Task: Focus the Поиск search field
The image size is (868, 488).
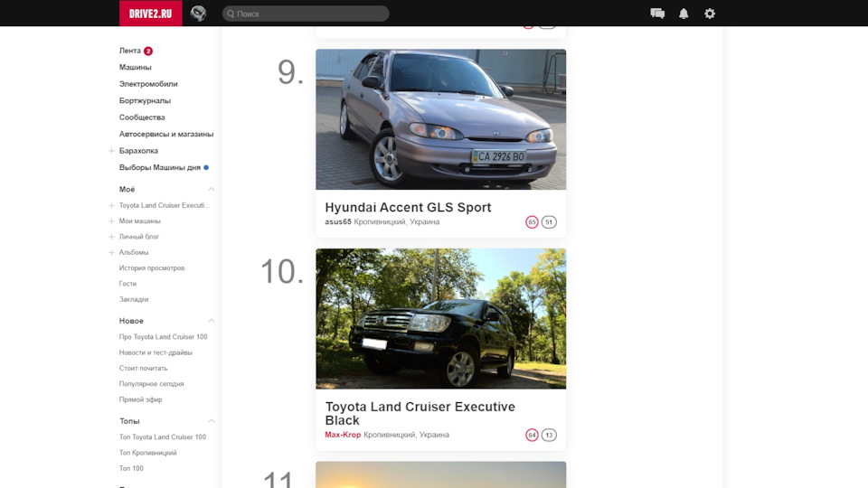Action: tap(306, 14)
